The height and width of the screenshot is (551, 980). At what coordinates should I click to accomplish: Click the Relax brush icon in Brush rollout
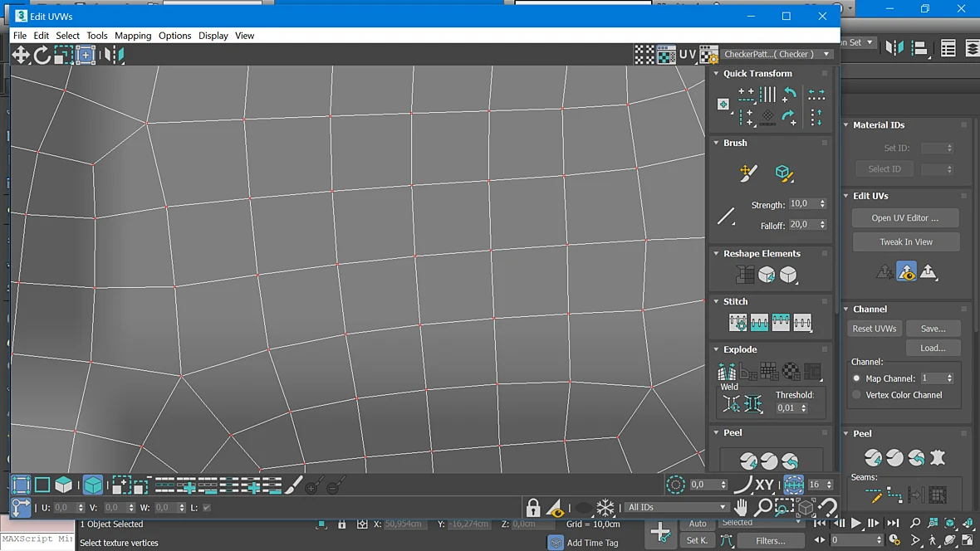coord(784,173)
